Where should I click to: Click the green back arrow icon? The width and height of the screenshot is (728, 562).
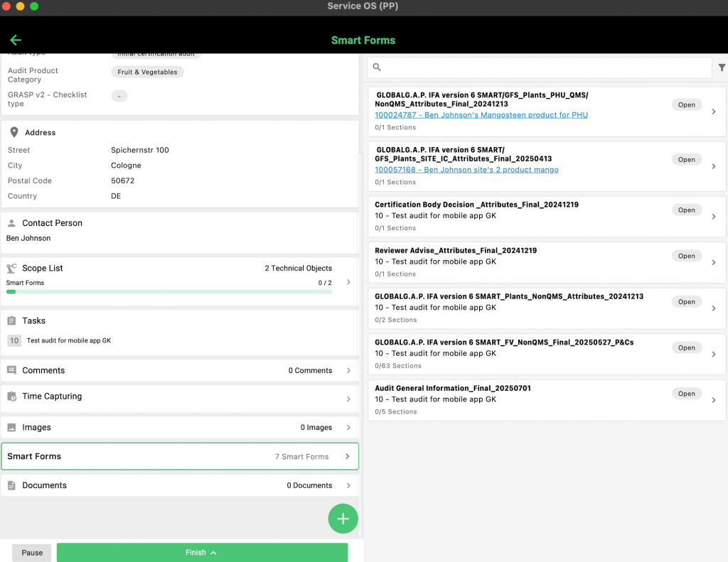tap(16, 40)
